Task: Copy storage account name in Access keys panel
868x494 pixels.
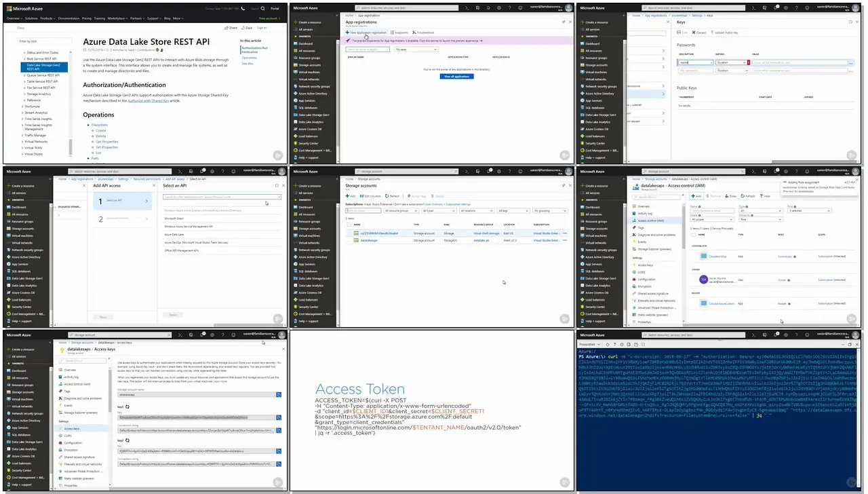Action: [x=279, y=394]
